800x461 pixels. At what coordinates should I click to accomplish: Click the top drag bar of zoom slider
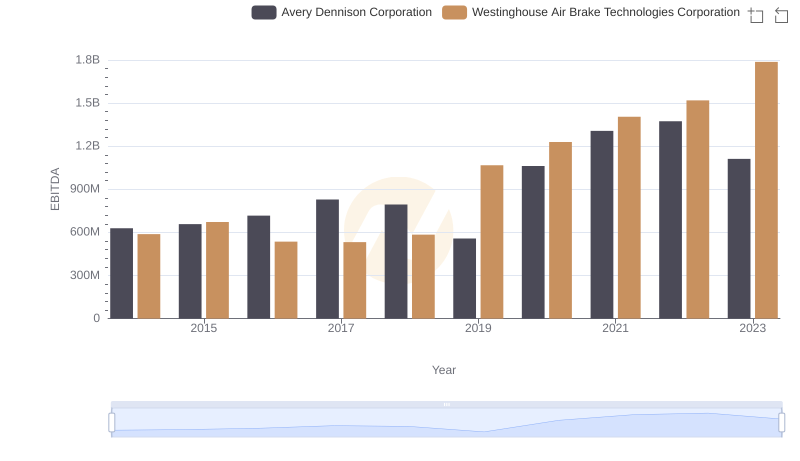tap(446, 404)
